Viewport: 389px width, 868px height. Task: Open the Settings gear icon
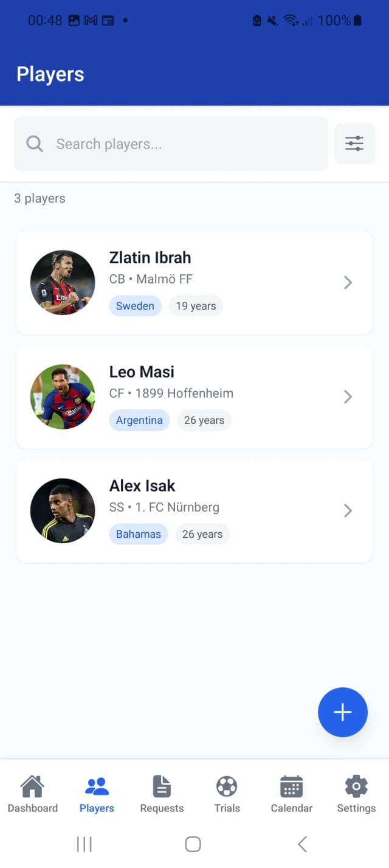(x=356, y=786)
